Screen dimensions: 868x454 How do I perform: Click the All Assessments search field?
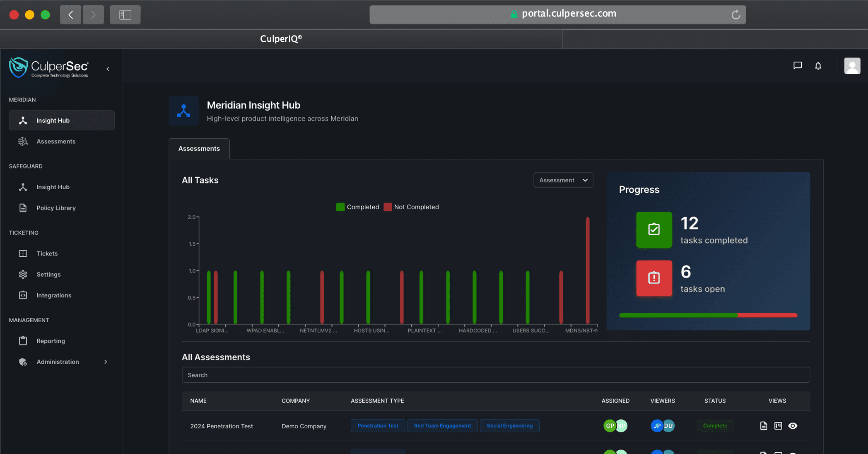point(496,375)
